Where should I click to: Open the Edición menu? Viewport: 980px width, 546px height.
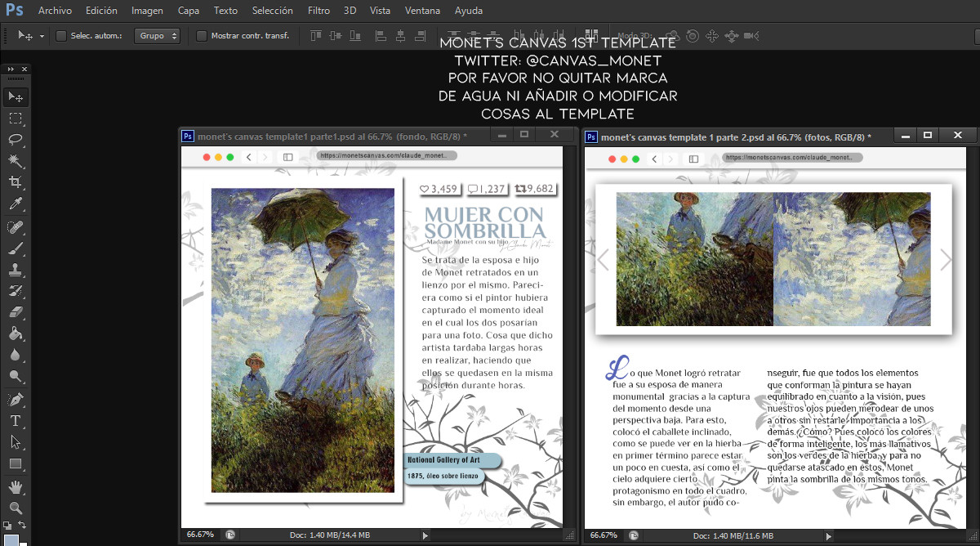[101, 11]
